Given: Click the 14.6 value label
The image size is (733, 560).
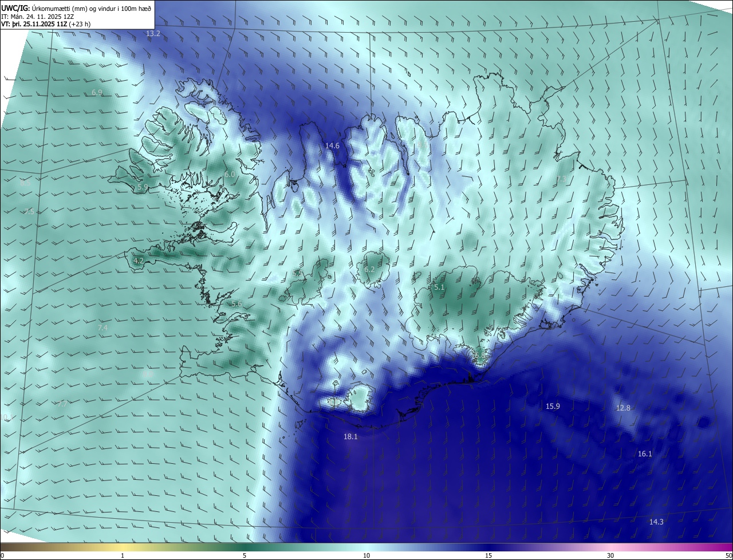Looking at the screenshot, I should [332, 146].
